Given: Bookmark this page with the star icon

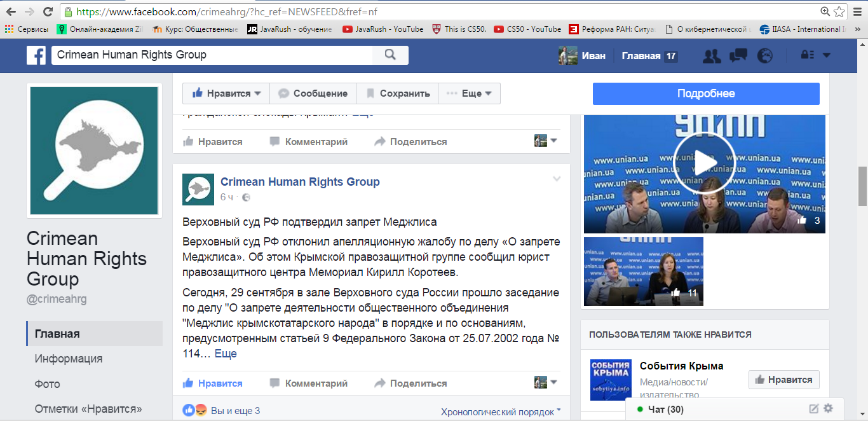Looking at the screenshot, I should [839, 11].
